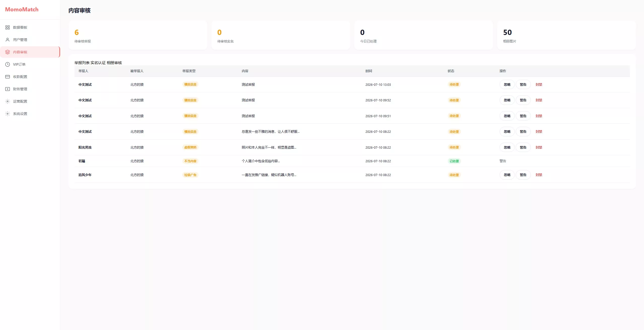644x330 pixels.
Task: Click the grid icon beside 数据看板
Action: (x=8, y=27)
